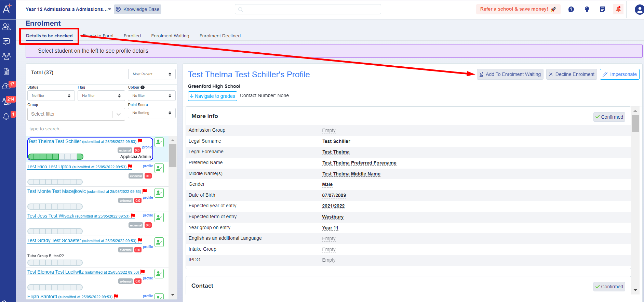This screenshot has height=302, width=644.
Task: Switch to the Enrolment Waiting tab
Action: pyautogui.click(x=170, y=36)
